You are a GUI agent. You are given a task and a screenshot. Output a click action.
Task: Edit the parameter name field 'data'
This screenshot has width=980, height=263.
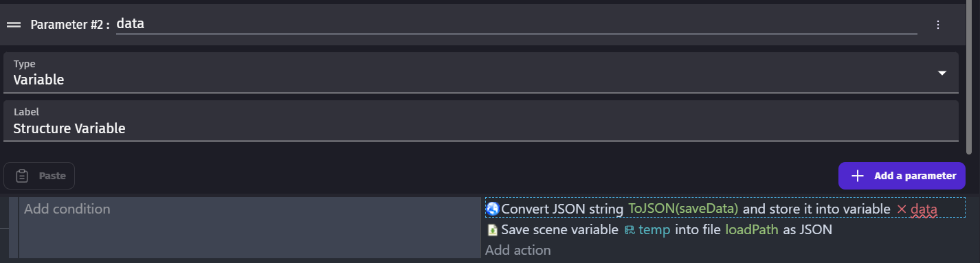tap(517, 23)
